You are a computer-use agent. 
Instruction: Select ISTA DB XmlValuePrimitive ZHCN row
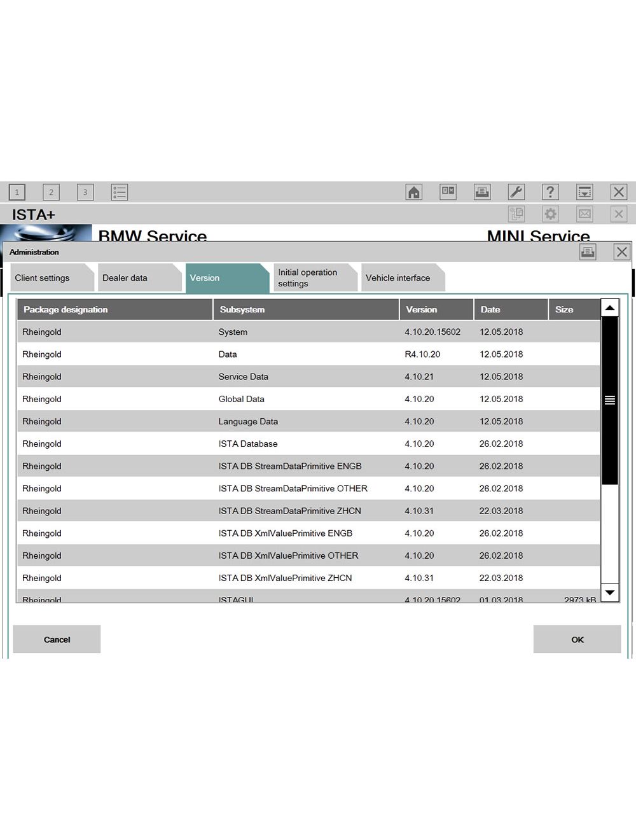point(308,578)
